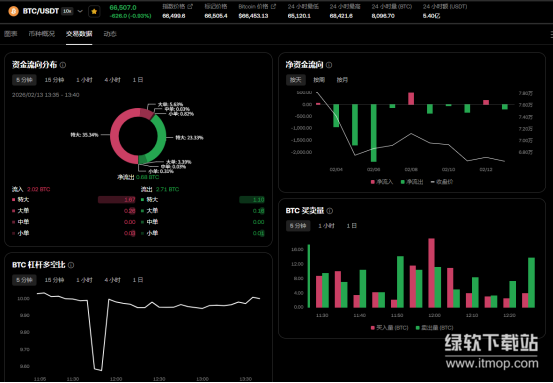This screenshot has height=383, width=553.
Task: Open the 动态 tab
Action: coord(110,34)
